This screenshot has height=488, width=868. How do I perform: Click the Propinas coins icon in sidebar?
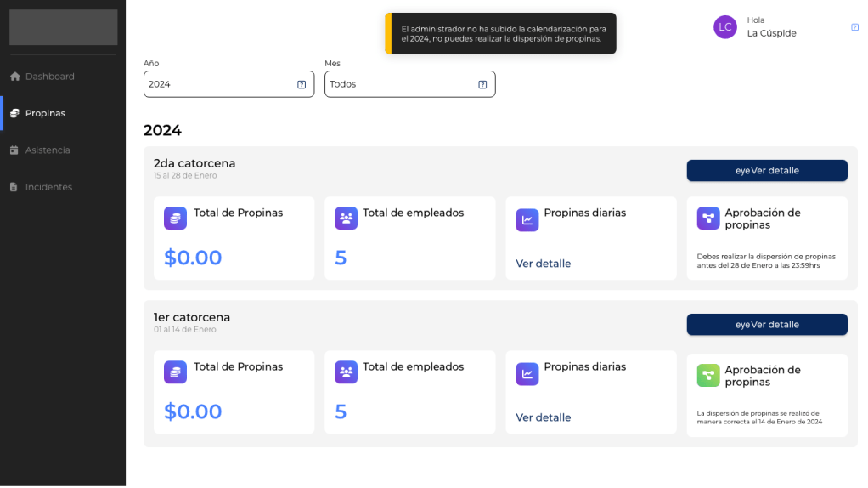14,113
